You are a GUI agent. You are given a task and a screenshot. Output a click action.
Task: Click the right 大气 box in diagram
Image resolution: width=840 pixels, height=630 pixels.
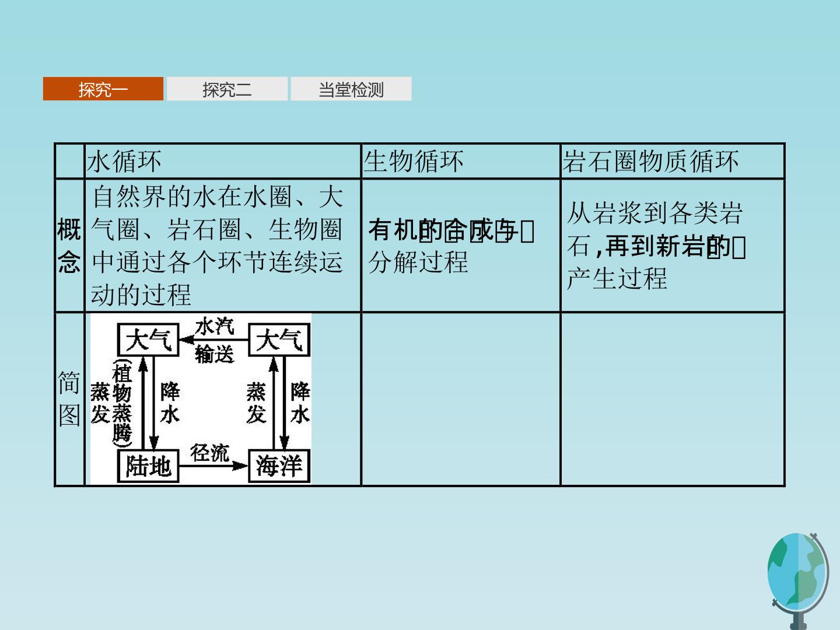click(x=279, y=340)
